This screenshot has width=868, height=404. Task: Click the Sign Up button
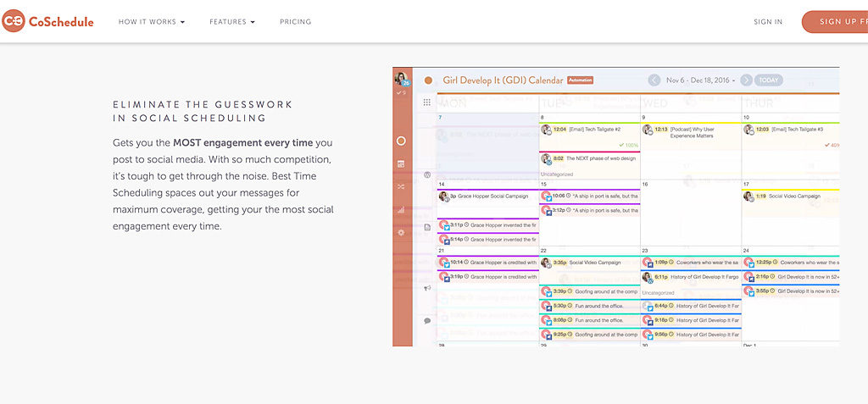(x=835, y=21)
